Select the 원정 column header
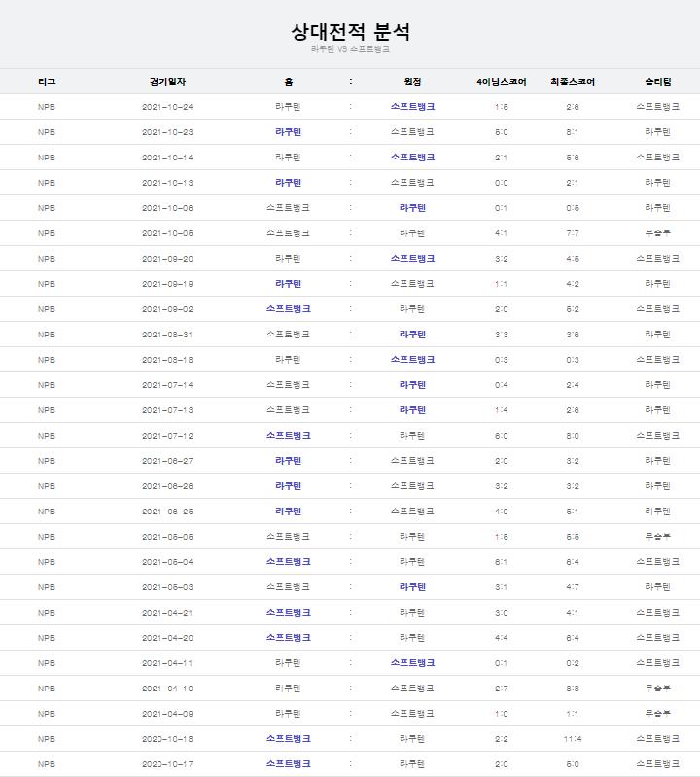 [412, 82]
